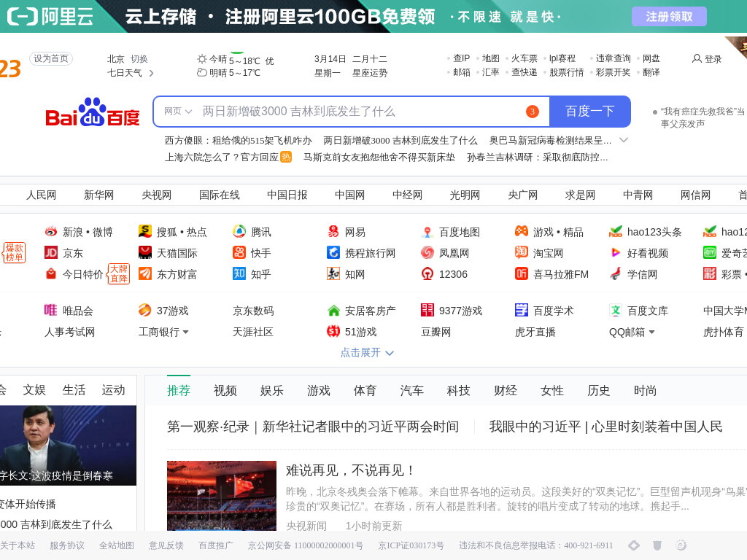Open headline 难说再见，不说再见！

349,470
